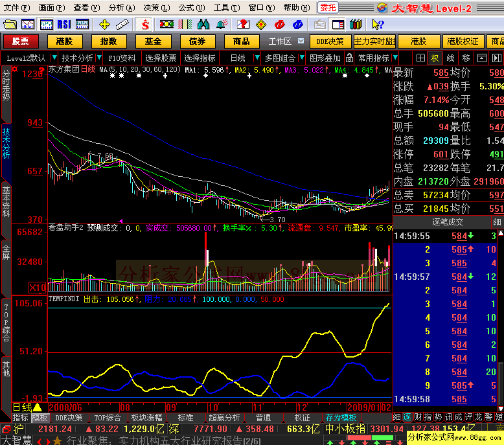Select the candlestick chart toolbar icon
504x445 pixels.
[x=46, y=25]
